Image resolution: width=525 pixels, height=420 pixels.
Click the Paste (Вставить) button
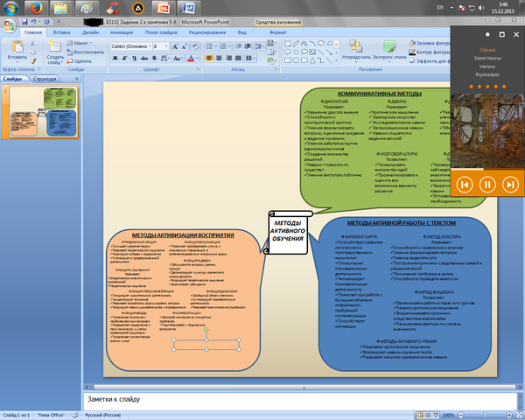[x=17, y=50]
